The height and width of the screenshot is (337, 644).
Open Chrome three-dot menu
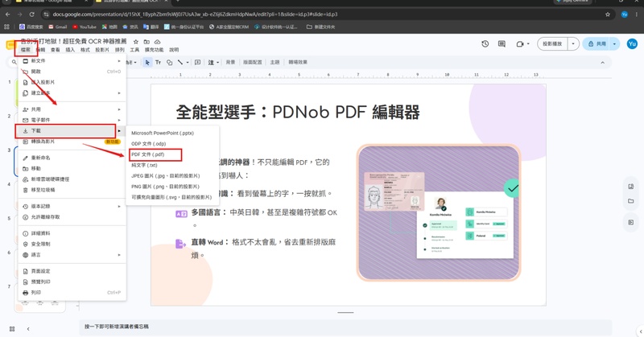[x=638, y=14]
